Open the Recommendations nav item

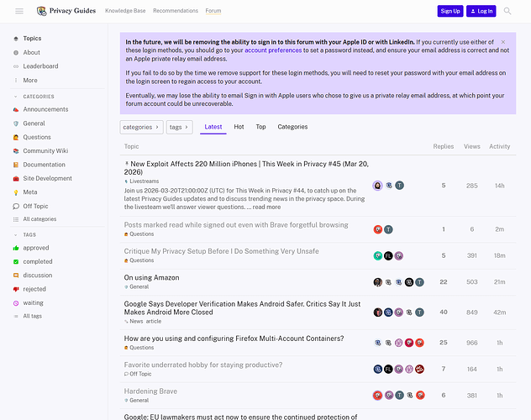(176, 11)
